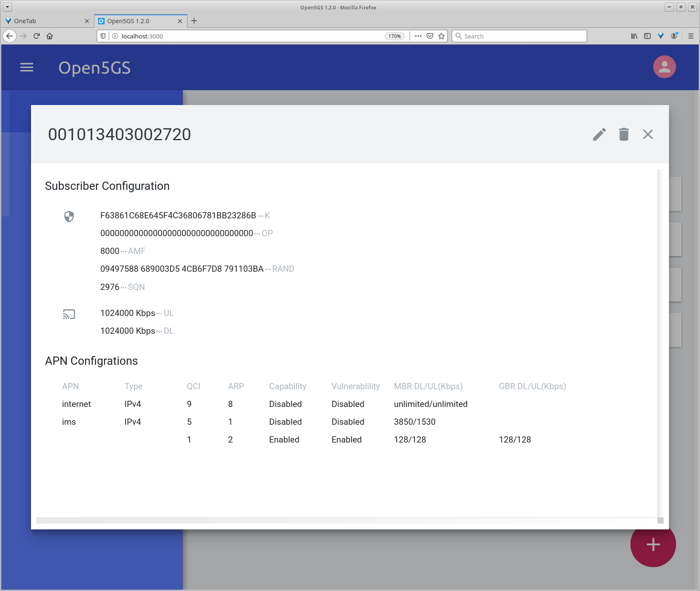Image resolution: width=700 pixels, height=591 pixels.
Task: Click the user account avatar icon
Action: pos(664,67)
